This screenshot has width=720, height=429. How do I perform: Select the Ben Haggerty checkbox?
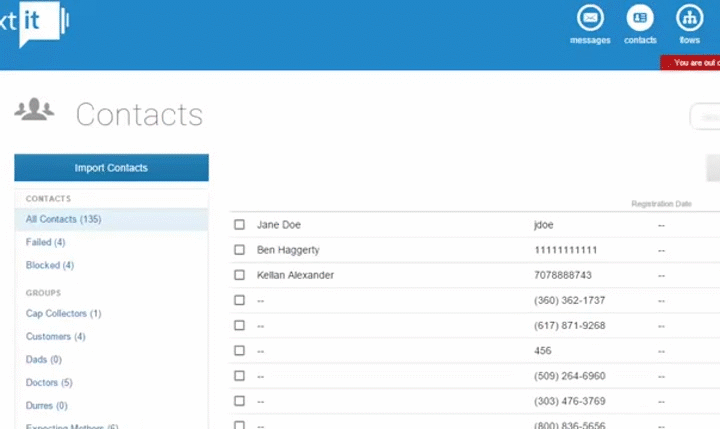(239, 250)
